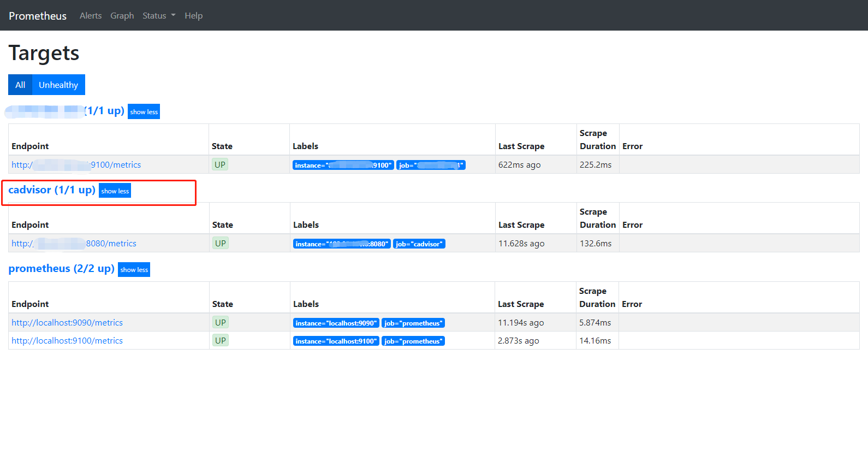Click the job="cadvisor" label badge
The width and height of the screenshot is (868, 455).
click(x=419, y=244)
